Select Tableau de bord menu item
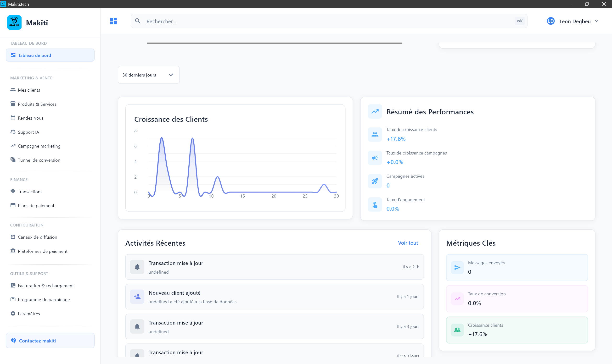The width and height of the screenshot is (612, 364). point(50,55)
